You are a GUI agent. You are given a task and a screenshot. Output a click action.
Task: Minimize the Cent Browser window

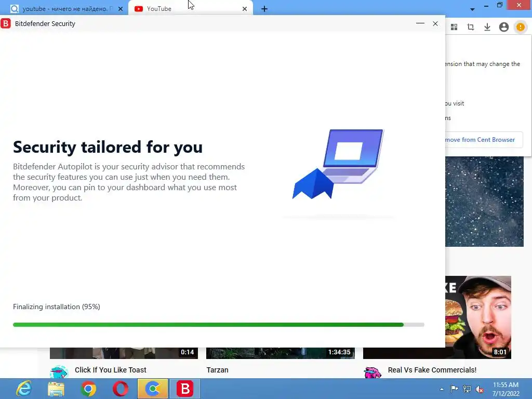486,6
